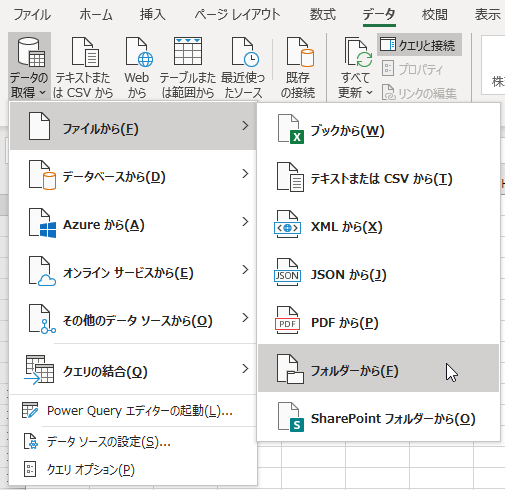Image resolution: width=505 pixels, height=490 pixels.
Task: Expand the クエリの結合(Q) submenu arrow
Action: pyautogui.click(x=245, y=369)
